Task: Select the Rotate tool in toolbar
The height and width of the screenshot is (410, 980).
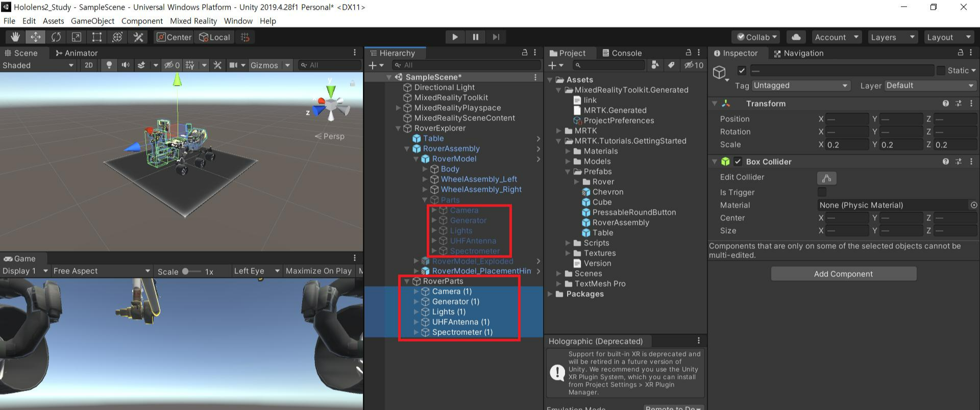Action: 56,37
